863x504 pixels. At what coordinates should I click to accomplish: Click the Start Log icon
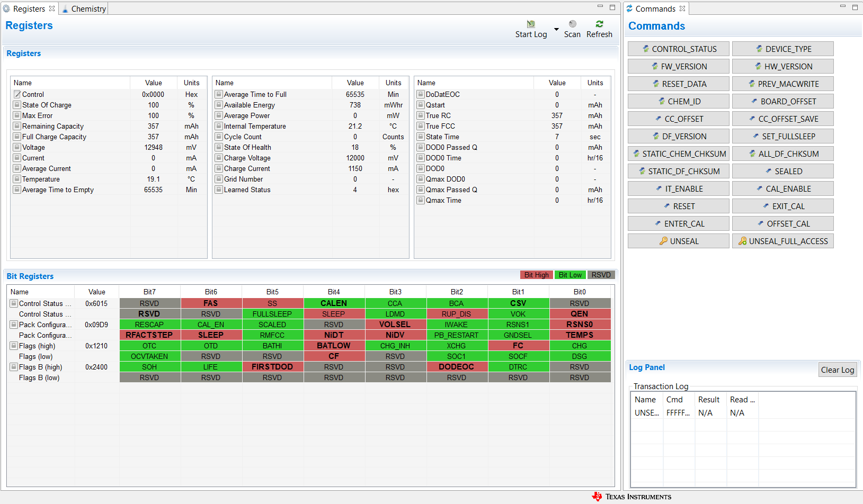click(531, 24)
